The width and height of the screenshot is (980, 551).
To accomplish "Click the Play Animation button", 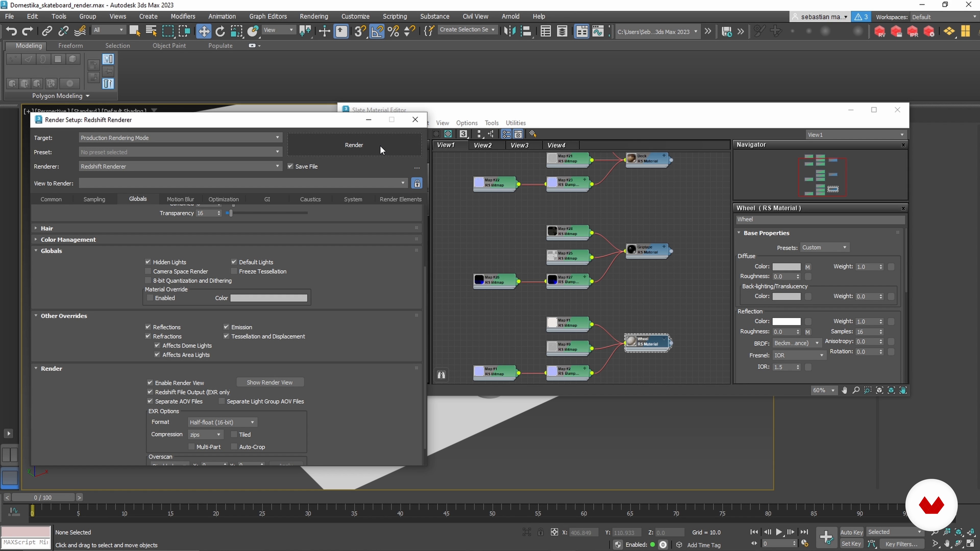I will coord(779,532).
